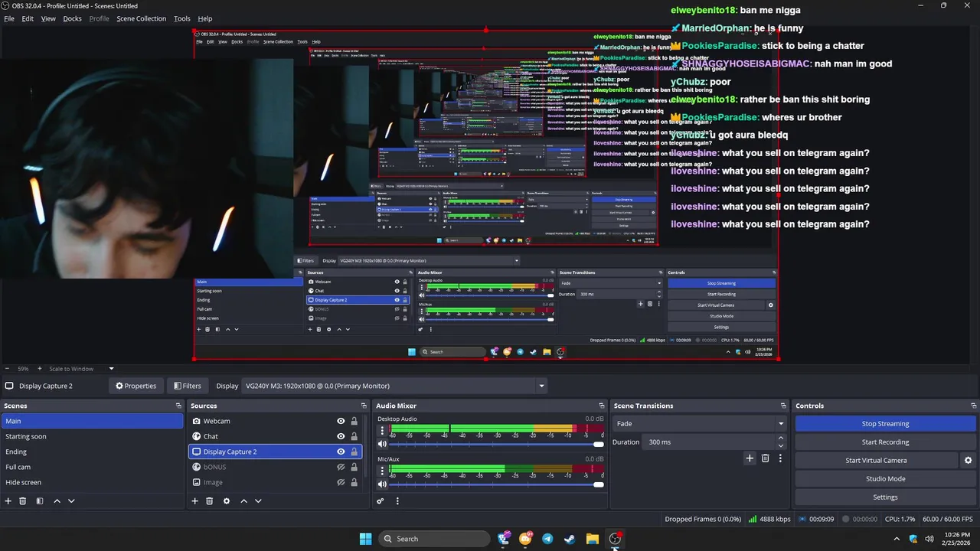Open Steam from the taskbar
The image size is (980, 551).
pos(570,539)
